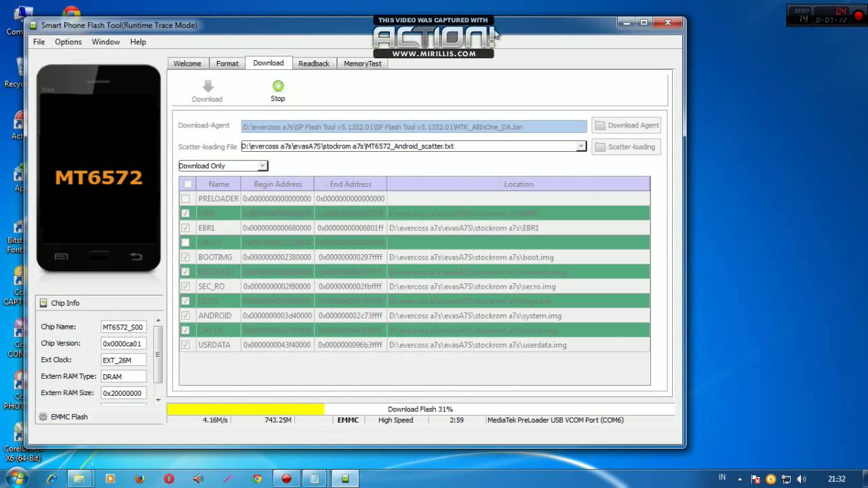The image size is (868, 488).
Task: Open the notepad taskbar icon
Action: [315, 479]
